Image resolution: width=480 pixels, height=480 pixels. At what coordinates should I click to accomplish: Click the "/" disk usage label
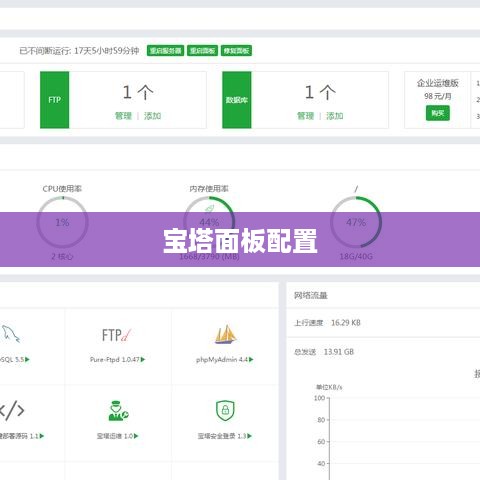(356, 189)
